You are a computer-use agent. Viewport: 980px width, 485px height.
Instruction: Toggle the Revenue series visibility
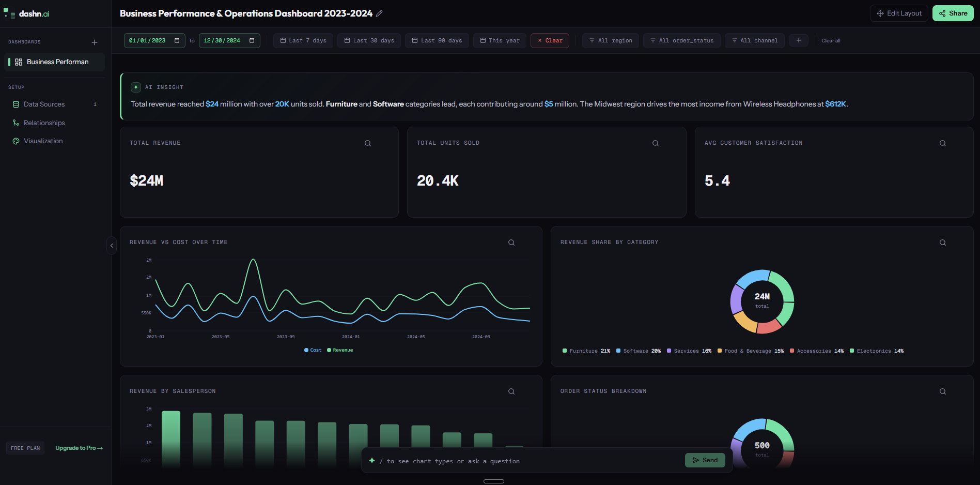[339, 350]
